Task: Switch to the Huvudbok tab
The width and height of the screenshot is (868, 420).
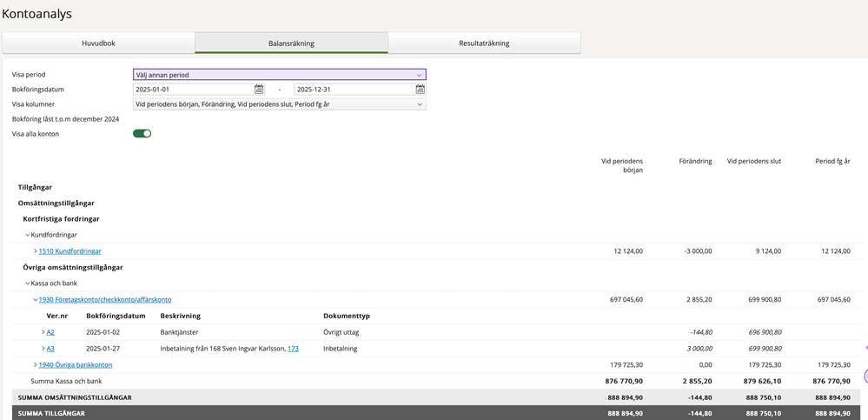Action: (98, 43)
